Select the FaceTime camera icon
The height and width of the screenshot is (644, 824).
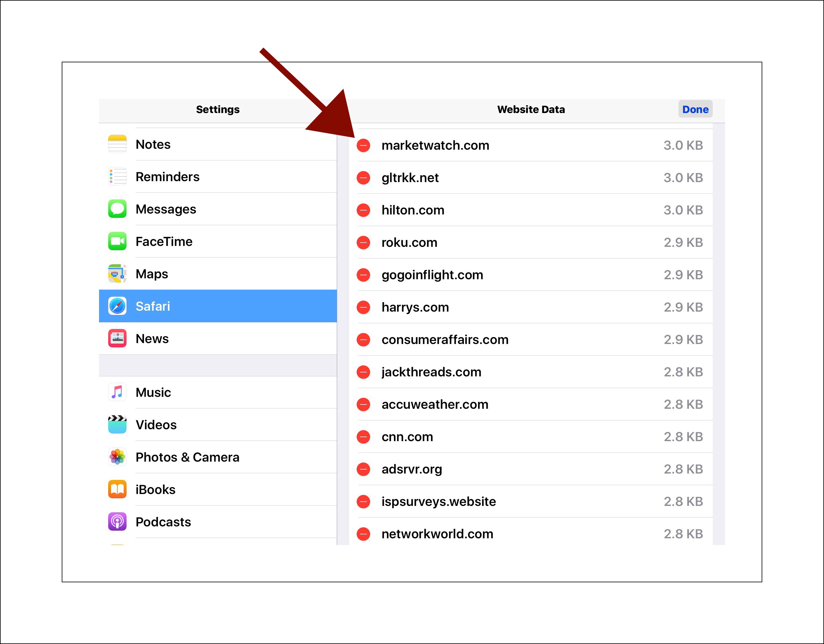click(x=117, y=241)
